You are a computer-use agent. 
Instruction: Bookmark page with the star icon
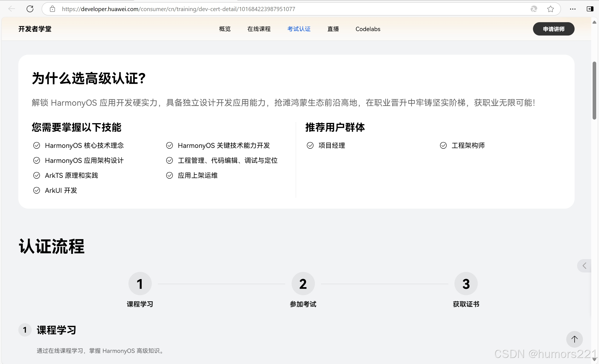[x=551, y=9]
